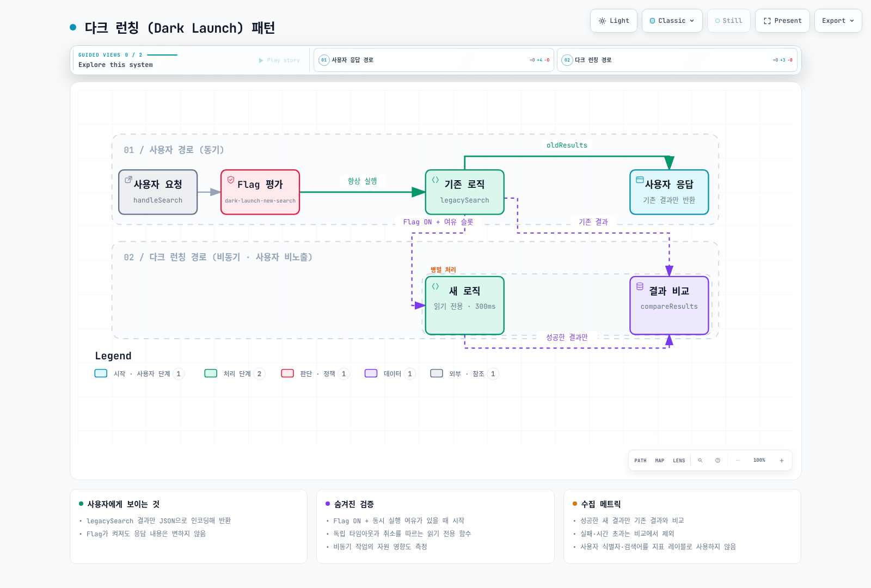This screenshot has height=588, width=871.
Task: Click the window icon on 사용자 응답
Action: coord(640,180)
